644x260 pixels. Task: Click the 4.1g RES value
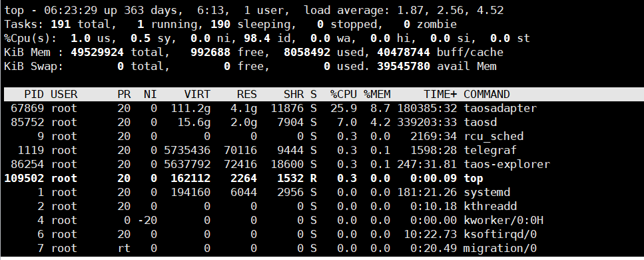point(244,109)
